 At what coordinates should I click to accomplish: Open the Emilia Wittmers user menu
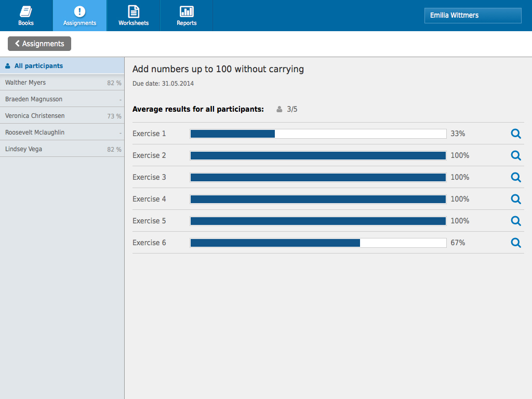472,16
